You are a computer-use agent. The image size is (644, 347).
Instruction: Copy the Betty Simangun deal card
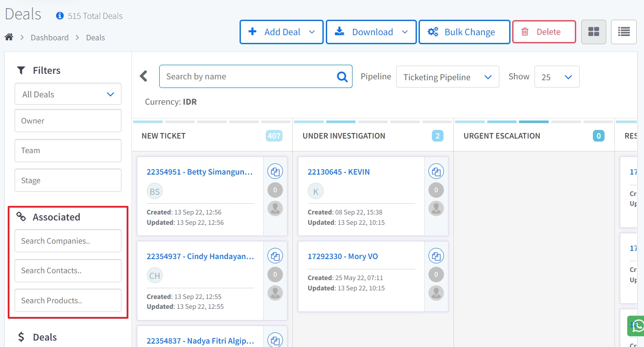point(275,172)
